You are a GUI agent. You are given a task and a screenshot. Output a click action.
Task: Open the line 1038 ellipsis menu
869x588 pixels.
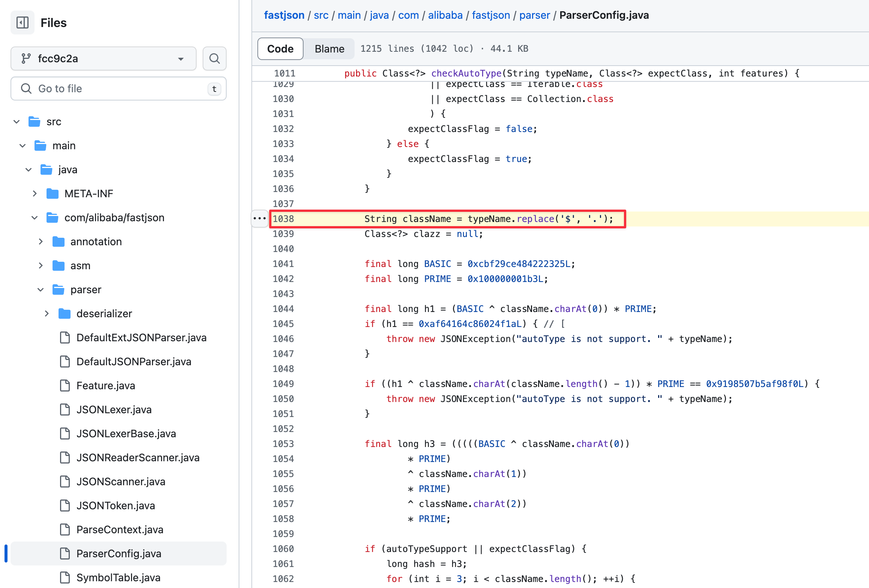pyautogui.click(x=260, y=218)
